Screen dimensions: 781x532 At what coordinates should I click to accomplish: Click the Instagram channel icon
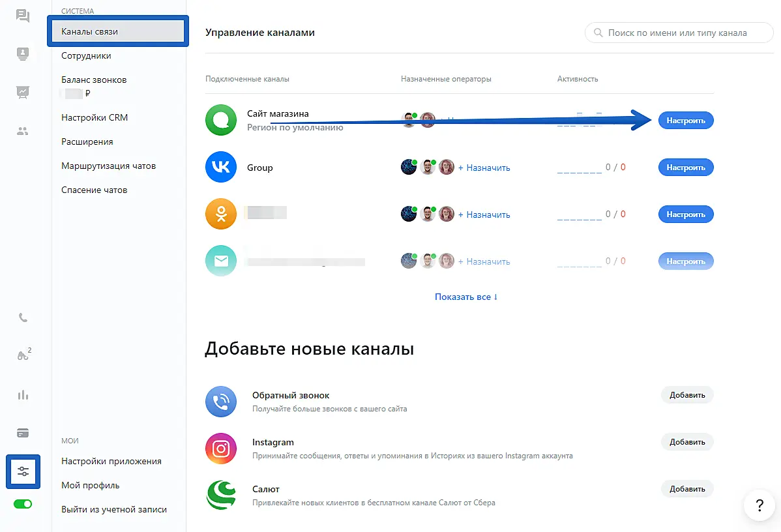(220, 449)
